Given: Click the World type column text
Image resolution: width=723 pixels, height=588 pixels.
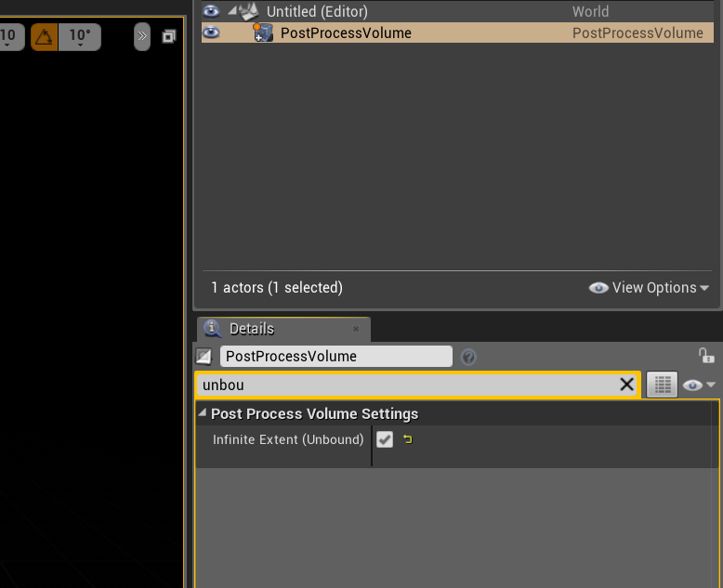Looking at the screenshot, I should (590, 11).
